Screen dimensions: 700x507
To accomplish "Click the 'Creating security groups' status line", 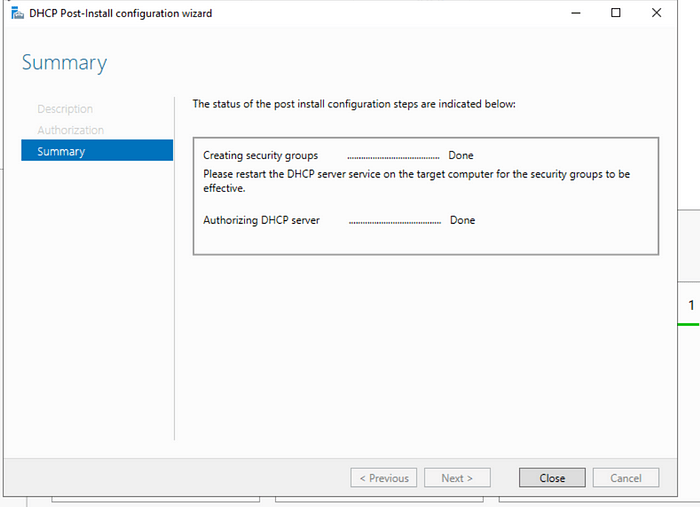I will (338, 156).
